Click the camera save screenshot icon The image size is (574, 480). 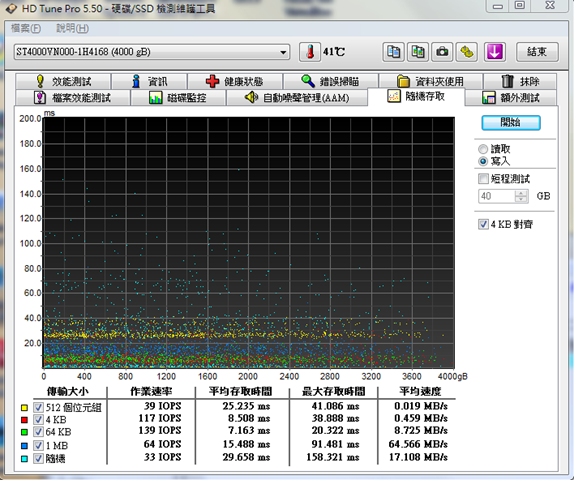point(442,52)
